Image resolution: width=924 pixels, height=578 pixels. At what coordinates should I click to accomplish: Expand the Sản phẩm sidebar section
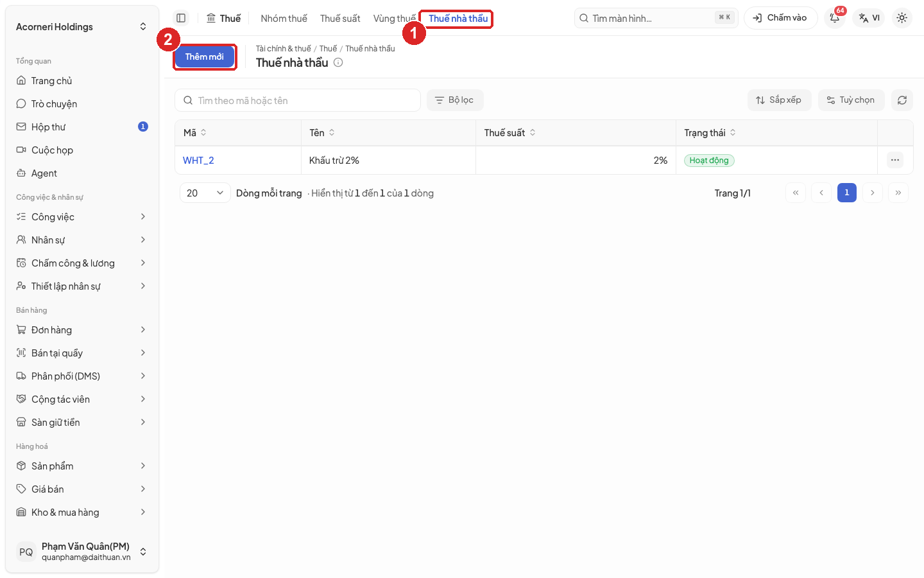tap(82, 466)
